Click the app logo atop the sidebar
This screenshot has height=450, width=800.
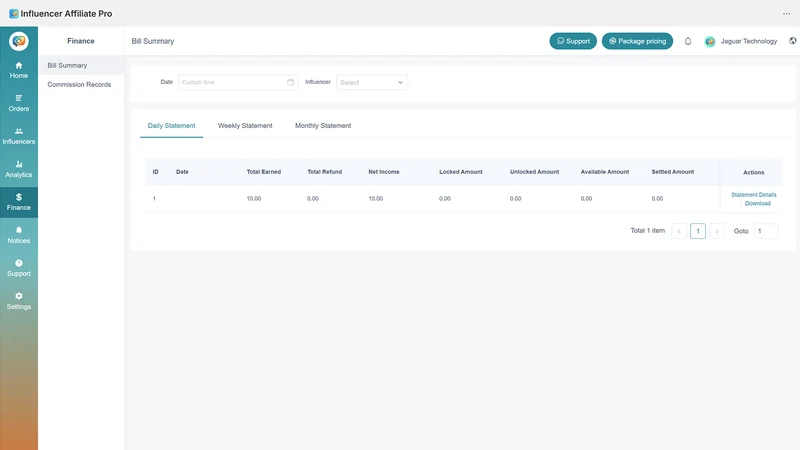pos(19,41)
